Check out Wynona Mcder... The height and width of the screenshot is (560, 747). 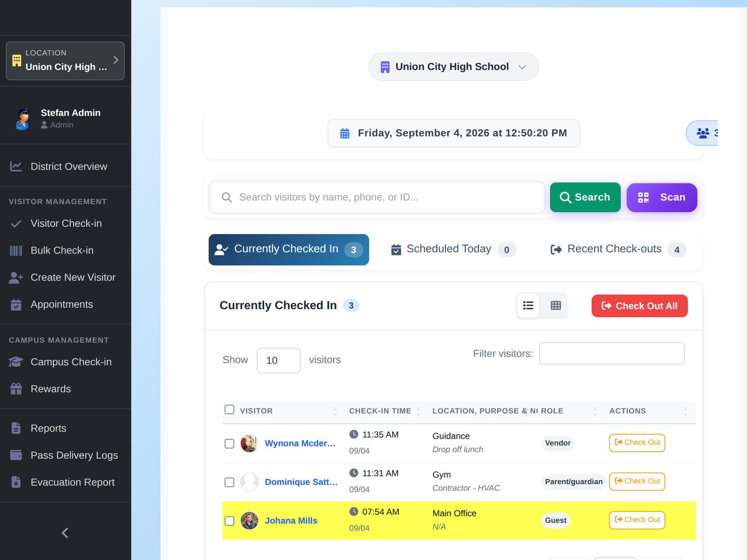(x=637, y=443)
